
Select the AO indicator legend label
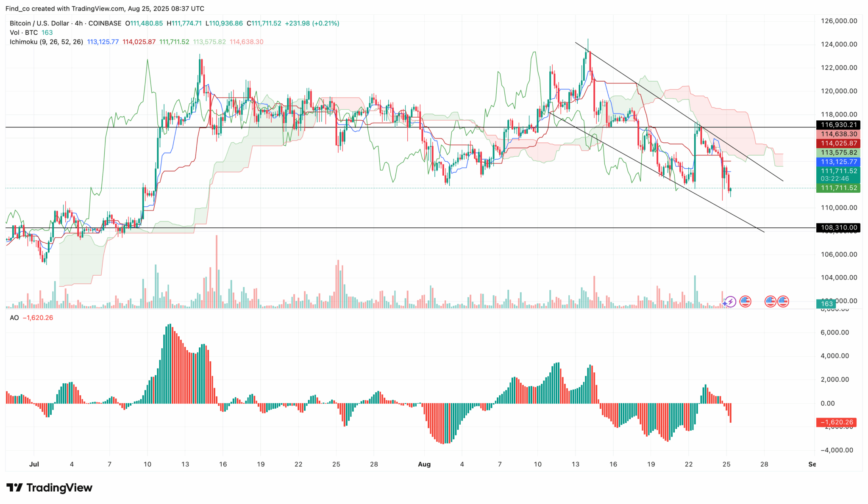pyautogui.click(x=14, y=318)
